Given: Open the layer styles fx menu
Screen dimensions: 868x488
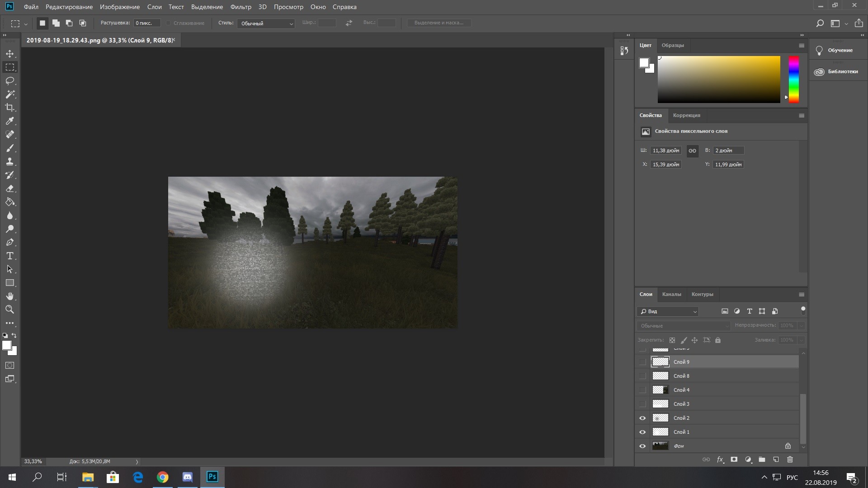Looking at the screenshot, I should 720,460.
